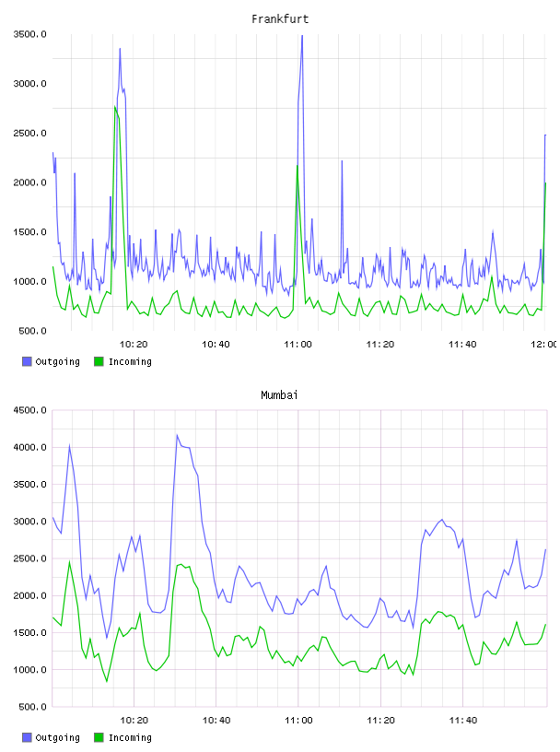Click the 1000.0 y-axis label in Mumbai chart
This screenshot has height=752, width=560.
point(30,669)
